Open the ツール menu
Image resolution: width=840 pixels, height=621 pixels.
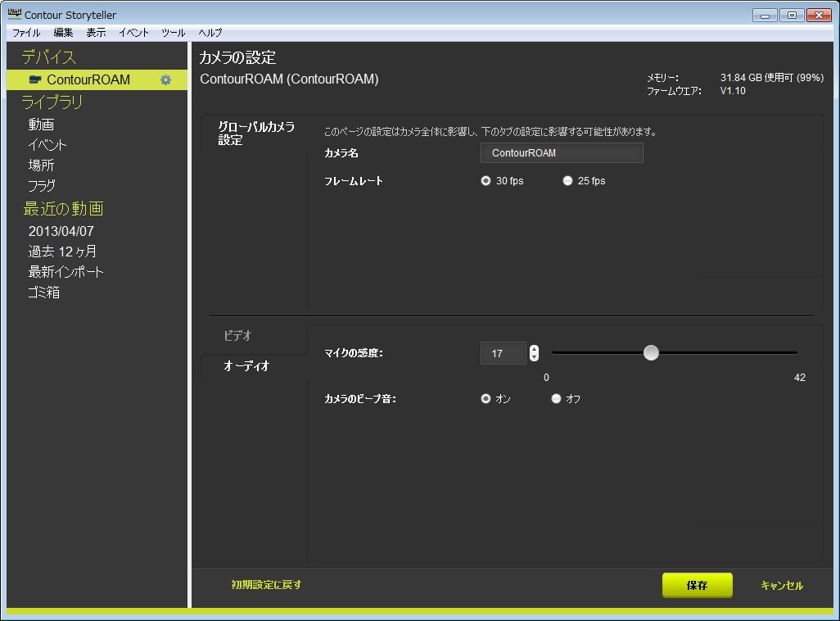click(x=173, y=33)
